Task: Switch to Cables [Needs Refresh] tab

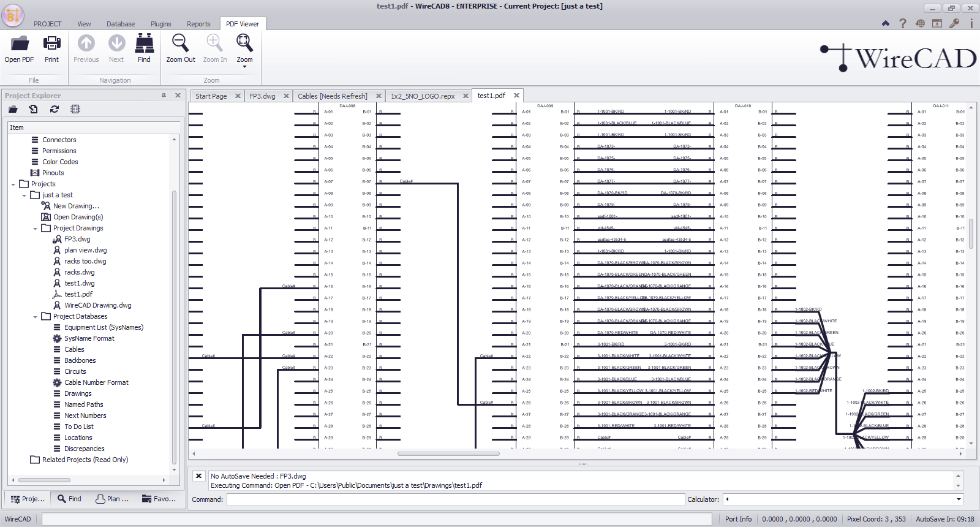Action: point(333,96)
